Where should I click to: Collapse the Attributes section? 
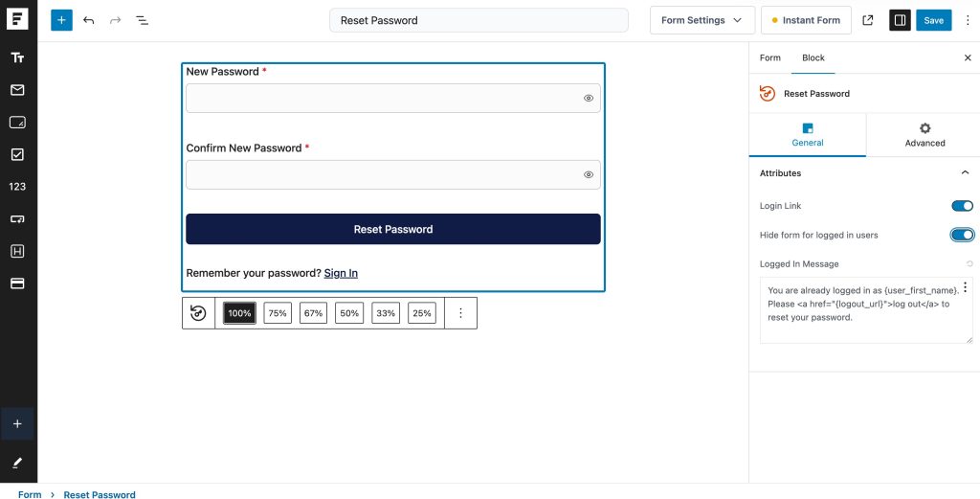point(965,172)
